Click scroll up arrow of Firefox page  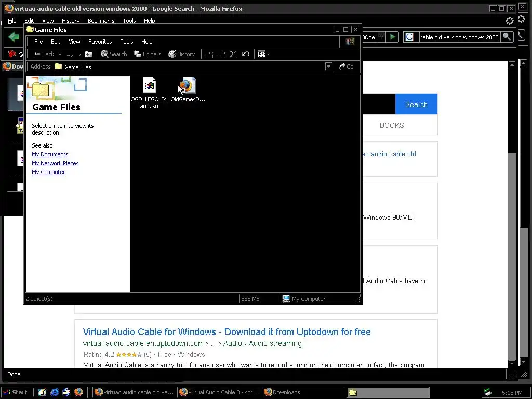tap(512, 65)
